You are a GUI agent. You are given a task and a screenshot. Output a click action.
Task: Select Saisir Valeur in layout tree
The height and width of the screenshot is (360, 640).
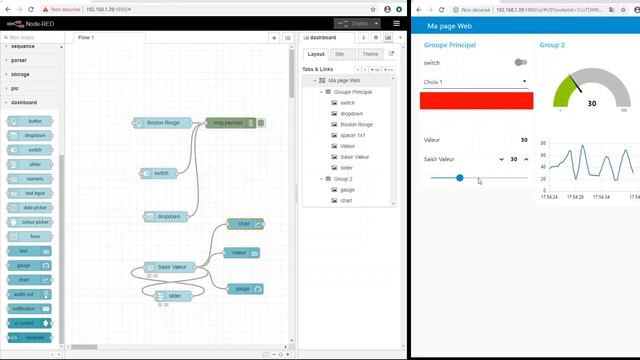(x=354, y=157)
